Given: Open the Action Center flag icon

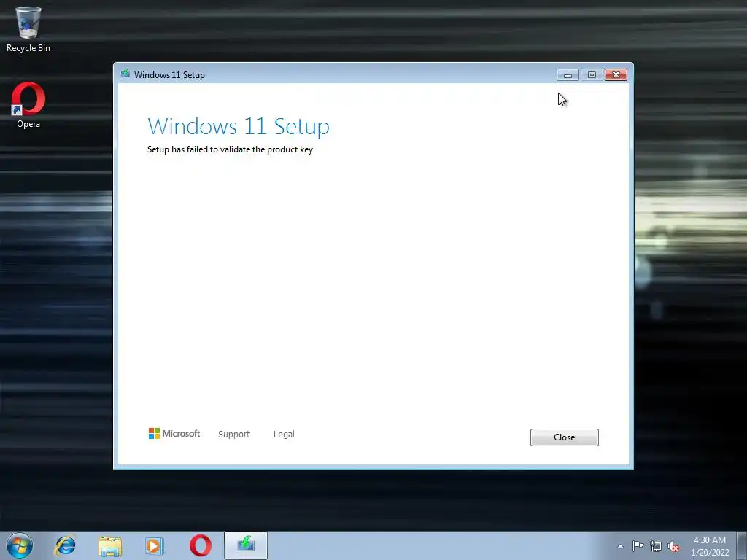Looking at the screenshot, I should tap(638, 546).
